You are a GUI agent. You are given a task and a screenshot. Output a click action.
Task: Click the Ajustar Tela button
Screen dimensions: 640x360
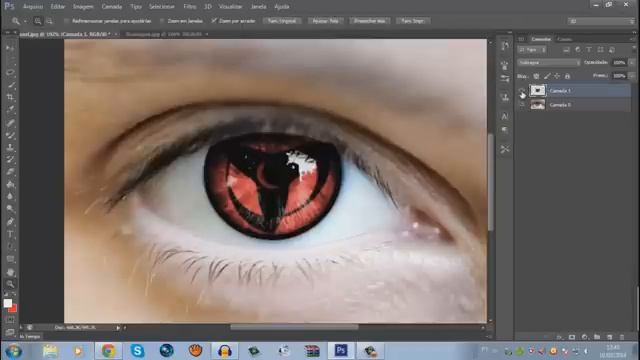click(325, 21)
